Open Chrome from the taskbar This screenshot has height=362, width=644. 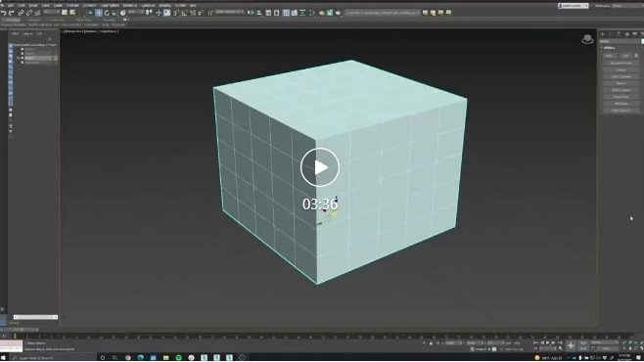(128, 358)
